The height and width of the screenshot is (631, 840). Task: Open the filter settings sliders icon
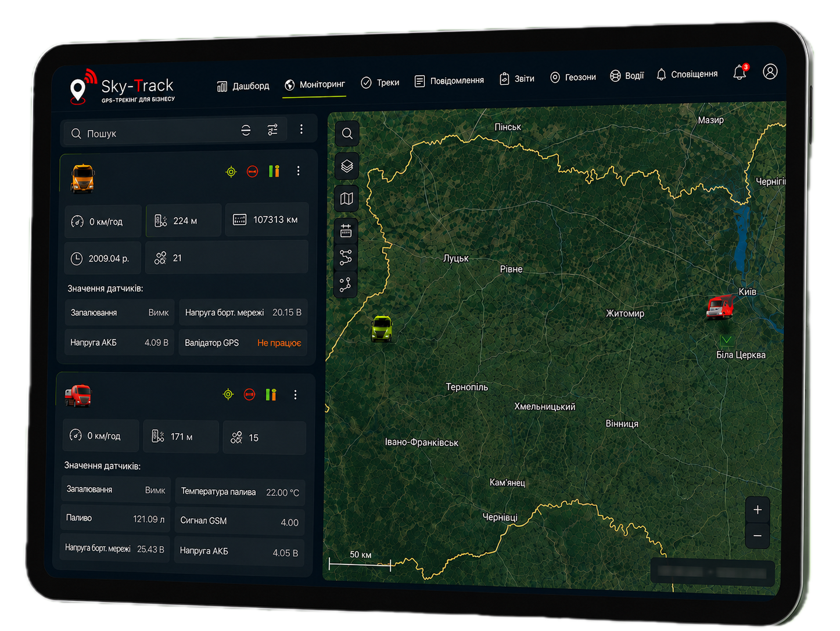[272, 129]
